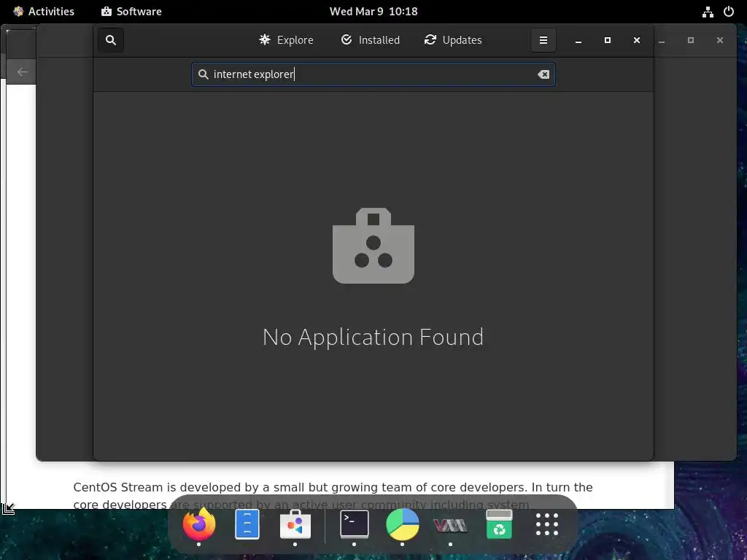Minimize the background window behind Software
This screenshot has width=747, height=560.
coord(662,41)
